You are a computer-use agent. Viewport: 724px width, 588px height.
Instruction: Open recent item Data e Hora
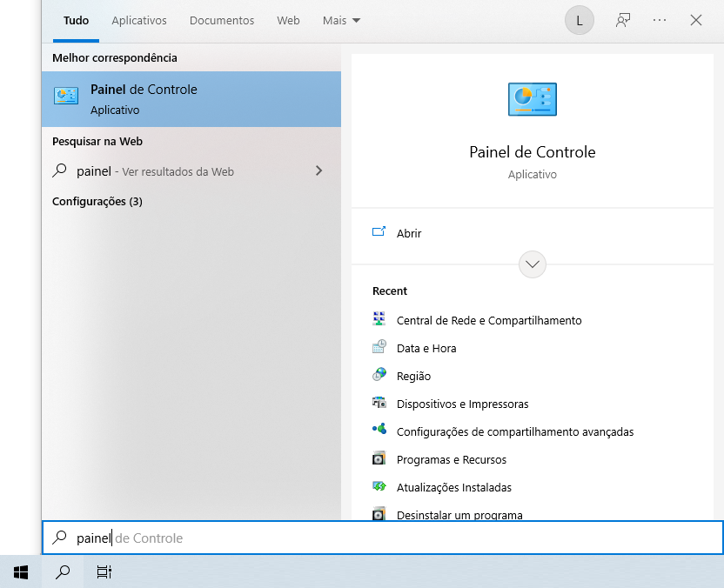coord(426,348)
